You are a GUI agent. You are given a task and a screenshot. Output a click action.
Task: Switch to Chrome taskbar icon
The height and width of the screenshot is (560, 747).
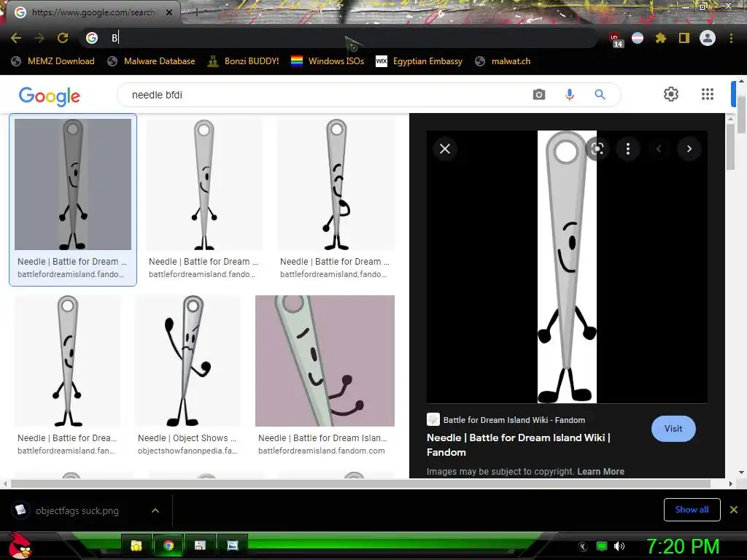169,545
